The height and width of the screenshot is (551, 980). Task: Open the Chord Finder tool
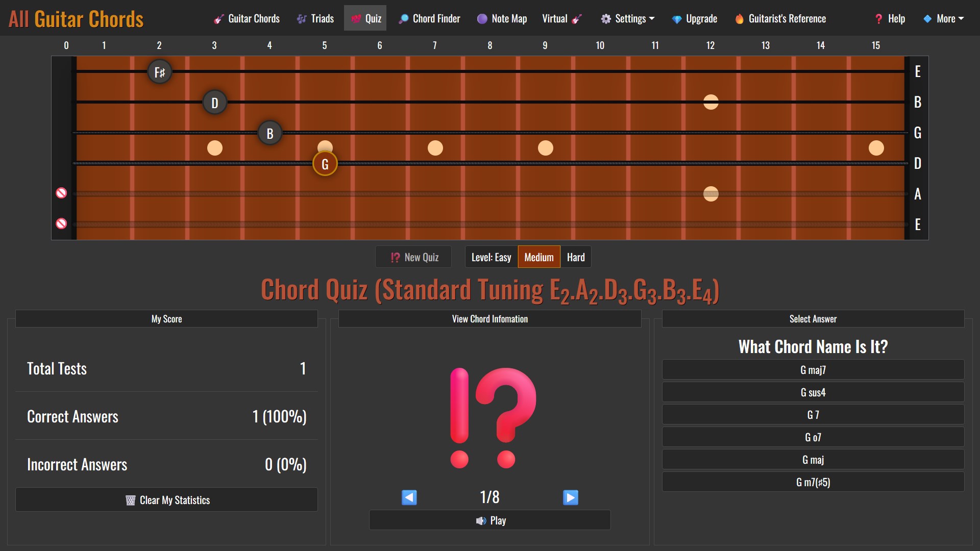tap(429, 18)
